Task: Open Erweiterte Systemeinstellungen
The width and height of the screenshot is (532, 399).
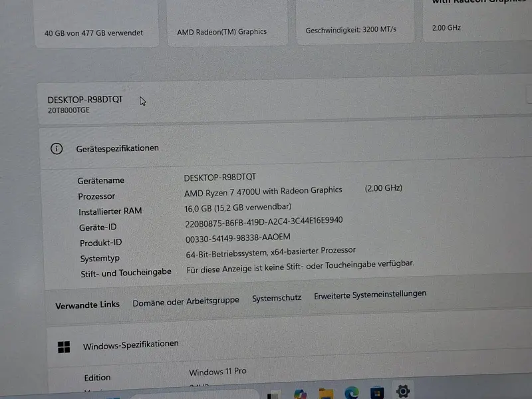Action: pyautogui.click(x=370, y=294)
